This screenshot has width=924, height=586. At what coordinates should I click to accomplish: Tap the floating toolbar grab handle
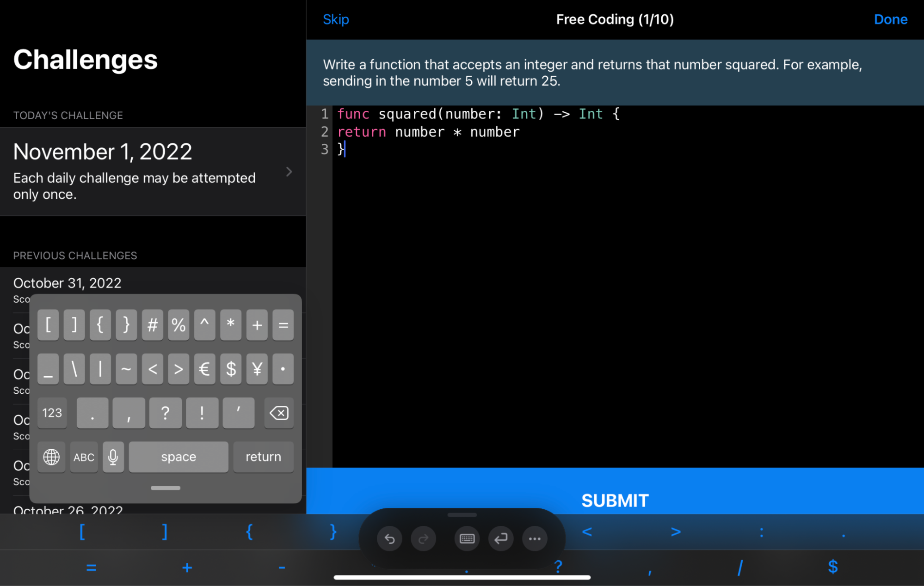click(462, 515)
